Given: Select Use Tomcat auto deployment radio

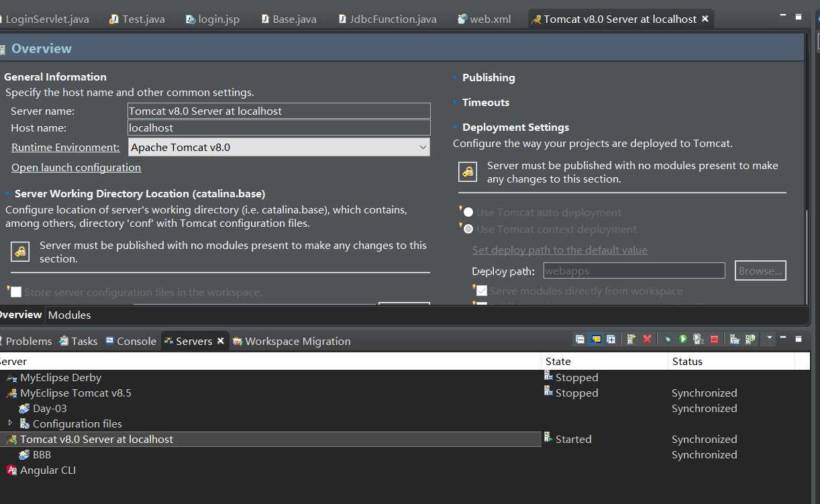Looking at the screenshot, I should pos(468,213).
